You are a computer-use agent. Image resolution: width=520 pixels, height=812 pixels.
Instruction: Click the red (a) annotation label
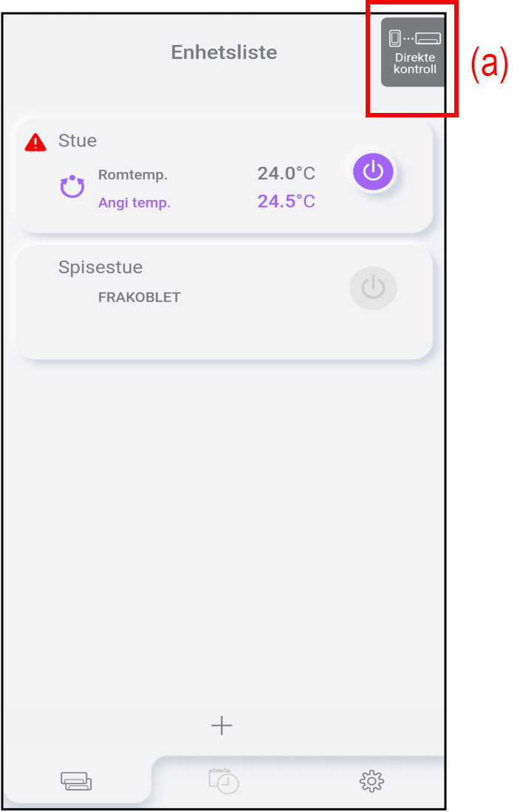pyautogui.click(x=490, y=64)
